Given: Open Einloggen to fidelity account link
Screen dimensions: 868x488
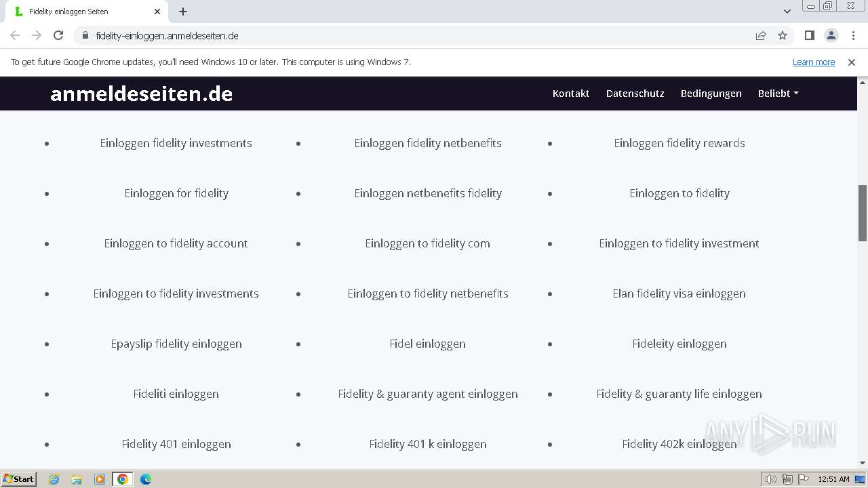Looking at the screenshot, I should tap(176, 243).
